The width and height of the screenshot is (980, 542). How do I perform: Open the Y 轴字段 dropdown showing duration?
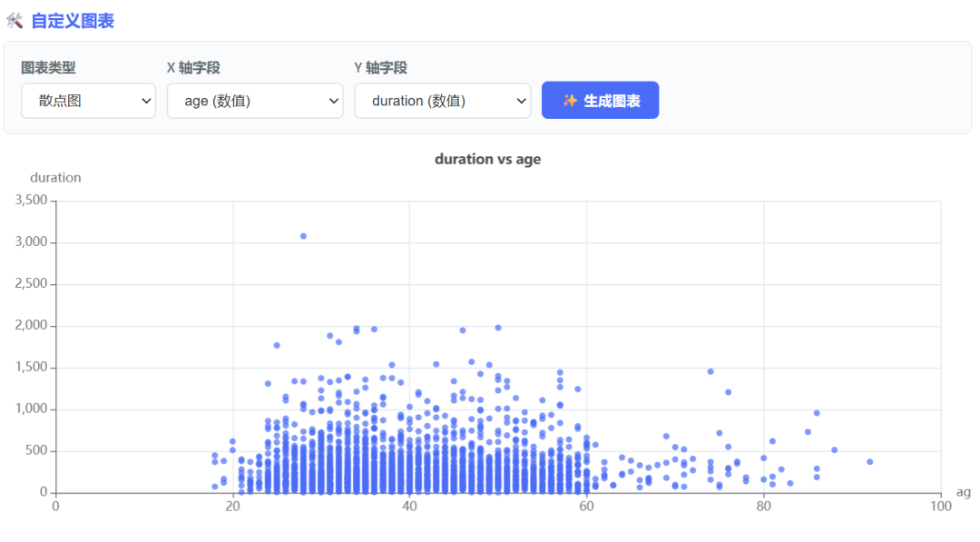pos(443,101)
